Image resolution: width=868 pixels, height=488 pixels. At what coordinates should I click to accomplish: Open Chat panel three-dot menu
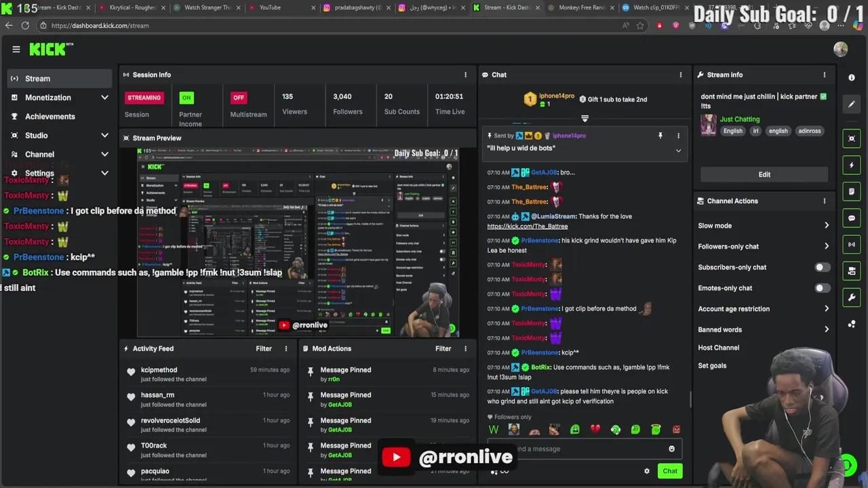pyautogui.click(x=681, y=75)
